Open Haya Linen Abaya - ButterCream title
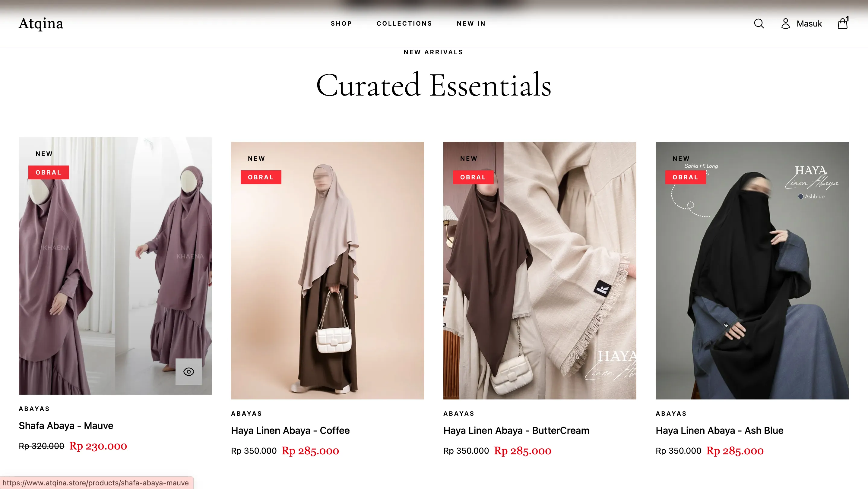The height and width of the screenshot is (489, 868). click(x=516, y=431)
